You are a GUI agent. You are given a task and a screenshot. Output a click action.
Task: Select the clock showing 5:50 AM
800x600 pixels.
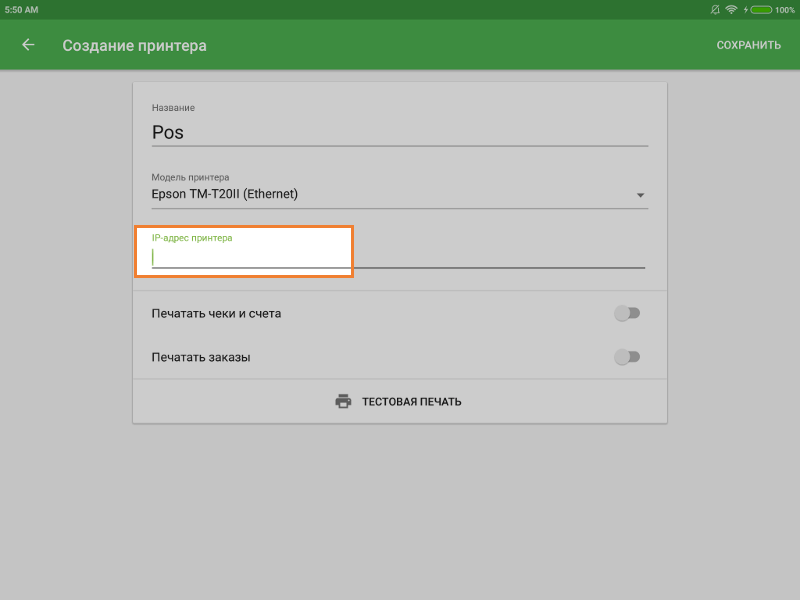(x=20, y=9)
